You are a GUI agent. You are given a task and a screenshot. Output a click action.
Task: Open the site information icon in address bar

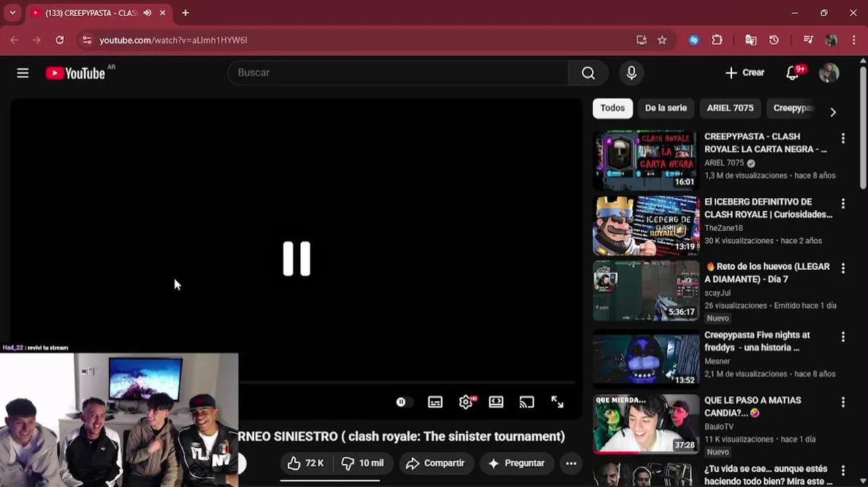point(87,40)
